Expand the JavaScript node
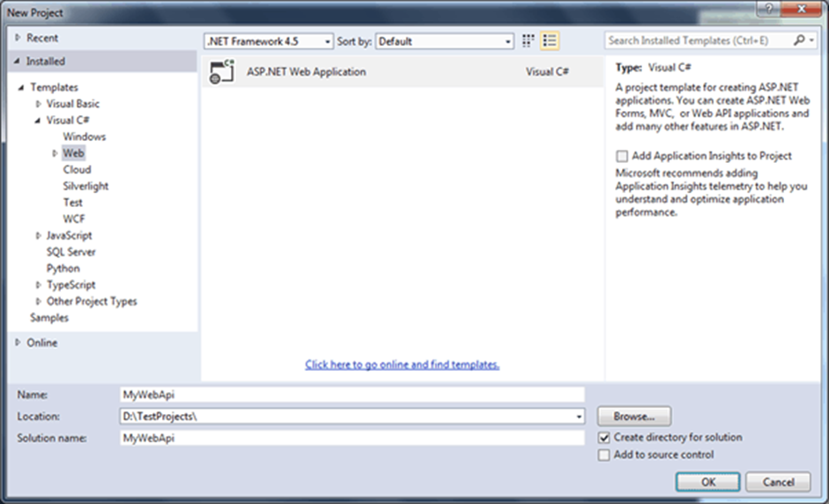Image resolution: width=829 pixels, height=504 pixels. tap(38, 236)
